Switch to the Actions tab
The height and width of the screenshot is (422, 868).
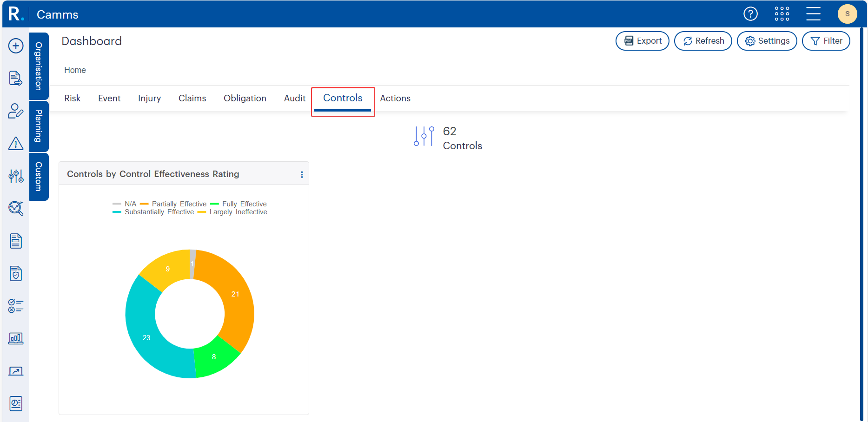tap(395, 98)
